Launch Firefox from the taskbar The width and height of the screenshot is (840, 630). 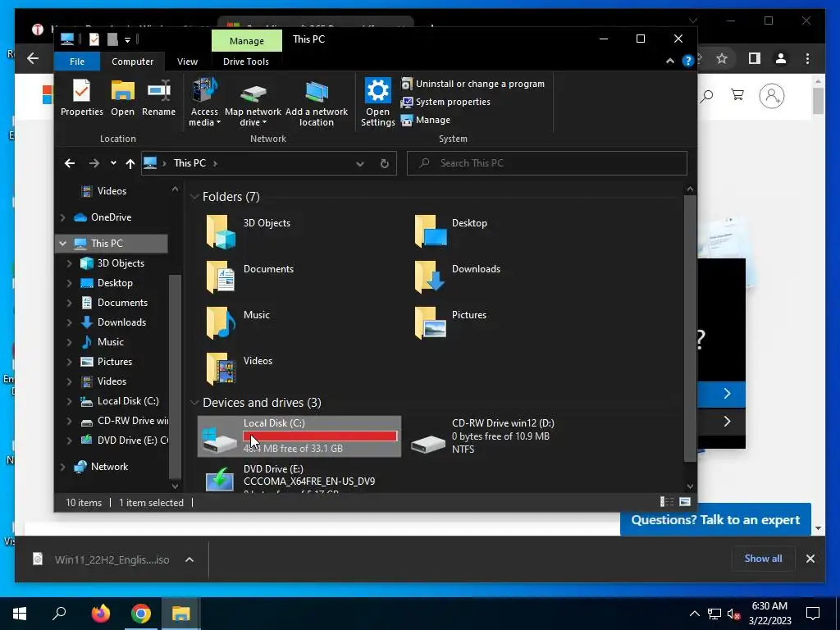[x=100, y=614]
